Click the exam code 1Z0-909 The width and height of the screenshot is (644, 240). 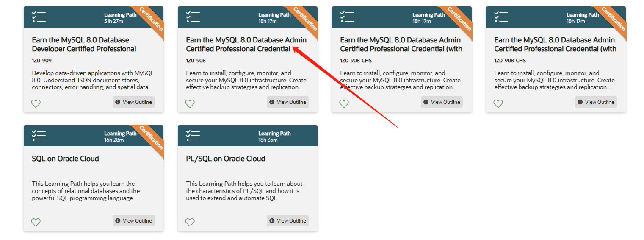tap(41, 61)
